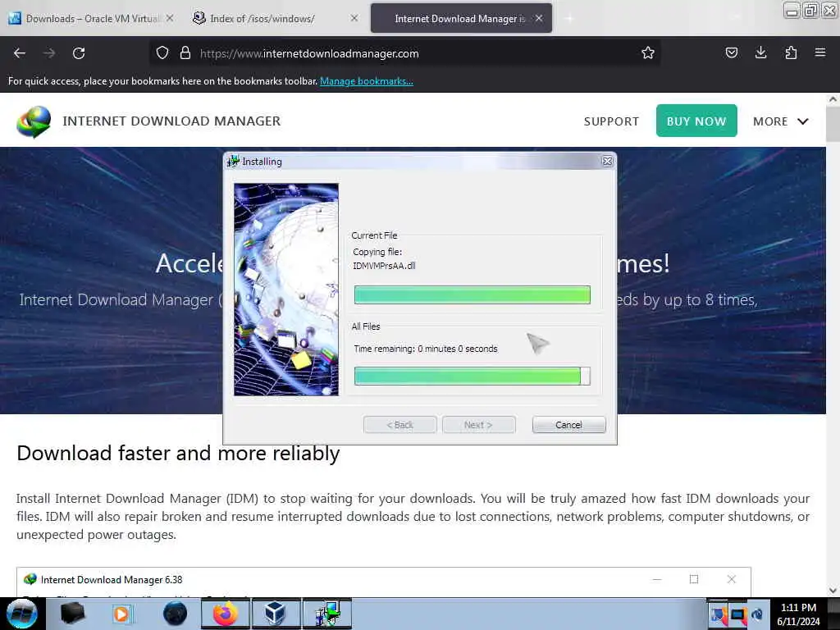Image resolution: width=840 pixels, height=630 pixels.
Task: Click the blue swirl tray icon
Action: coord(757,614)
